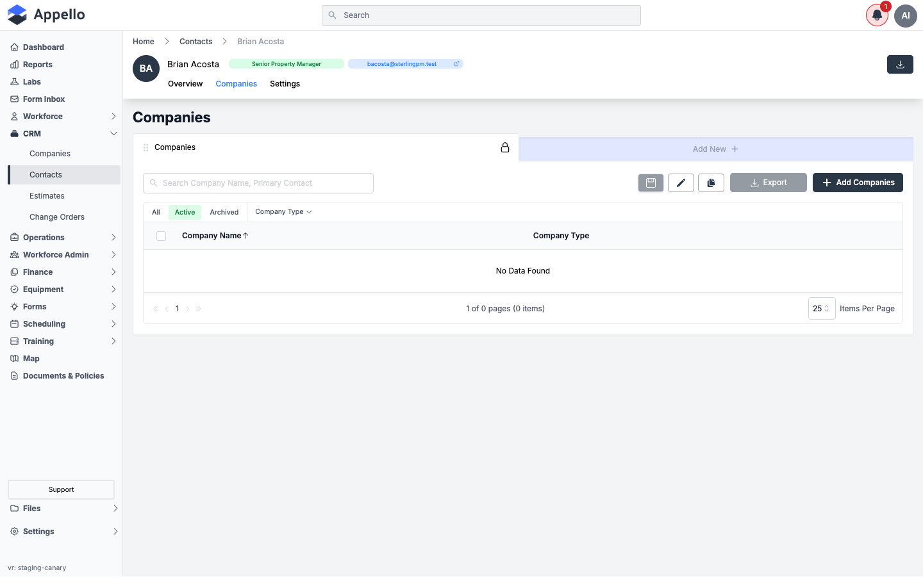The width and height of the screenshot is (923, 588).
Task: Click the Add Companies button
Action: click(858, 183)
